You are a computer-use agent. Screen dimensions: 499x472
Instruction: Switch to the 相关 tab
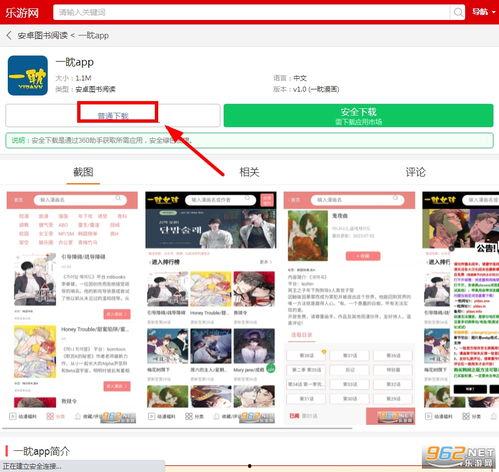(x=249, y=172)
